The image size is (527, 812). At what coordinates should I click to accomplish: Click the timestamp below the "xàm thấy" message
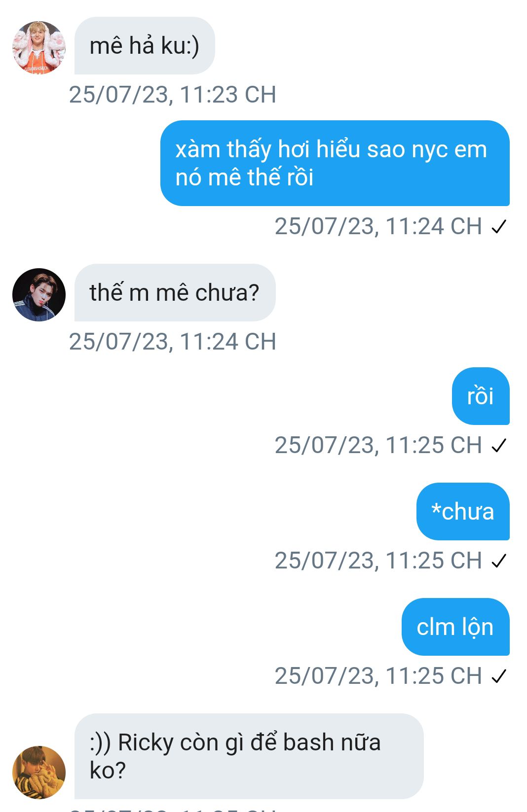[x=378, y=226]
